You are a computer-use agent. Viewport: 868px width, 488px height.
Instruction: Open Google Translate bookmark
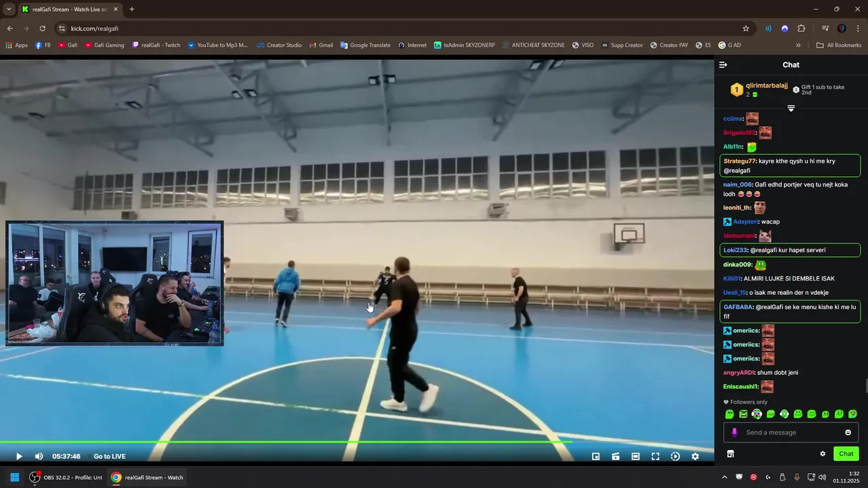365,45
